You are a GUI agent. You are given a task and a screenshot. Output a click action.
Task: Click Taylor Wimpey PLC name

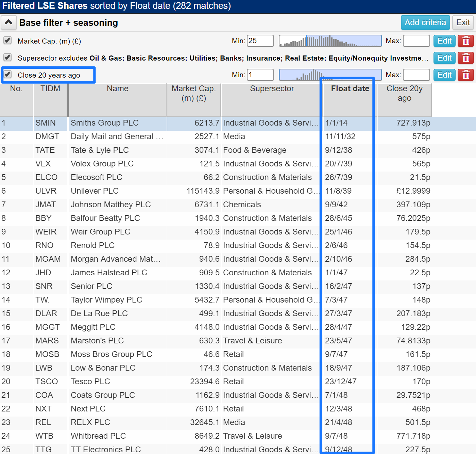106,300
